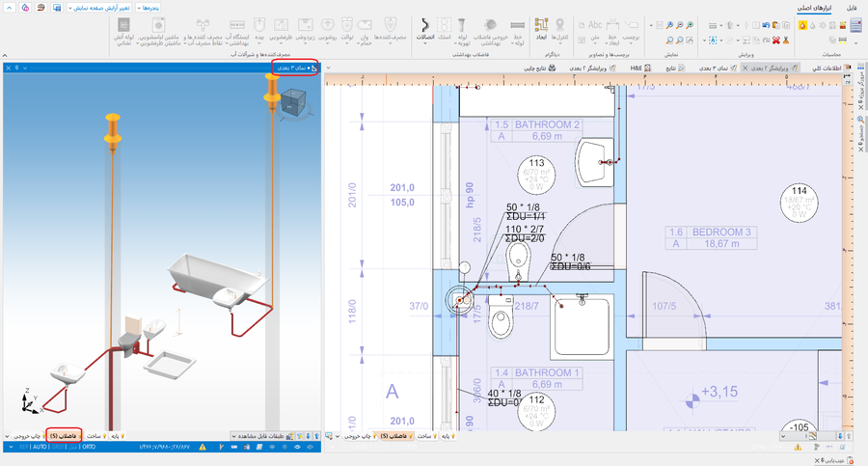Click the Create diagram (ایجاد) button

coord(541,31)
